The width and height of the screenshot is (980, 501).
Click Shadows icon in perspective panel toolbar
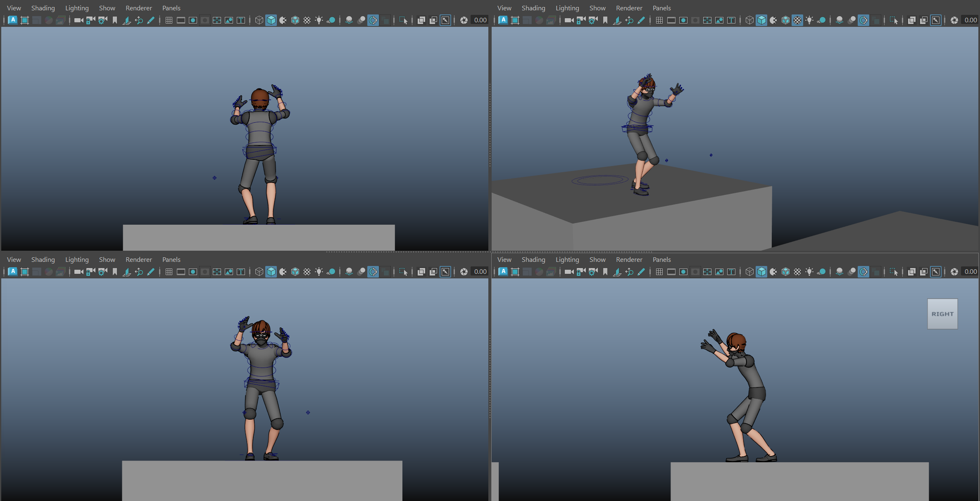(x=821, y=20)
